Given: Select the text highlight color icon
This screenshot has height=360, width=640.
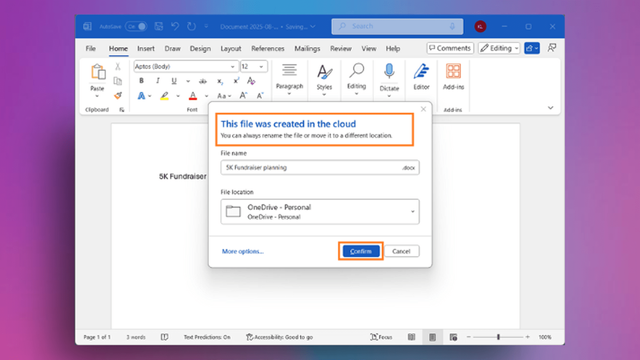Looking at the screenshot, I should [164, 96].
